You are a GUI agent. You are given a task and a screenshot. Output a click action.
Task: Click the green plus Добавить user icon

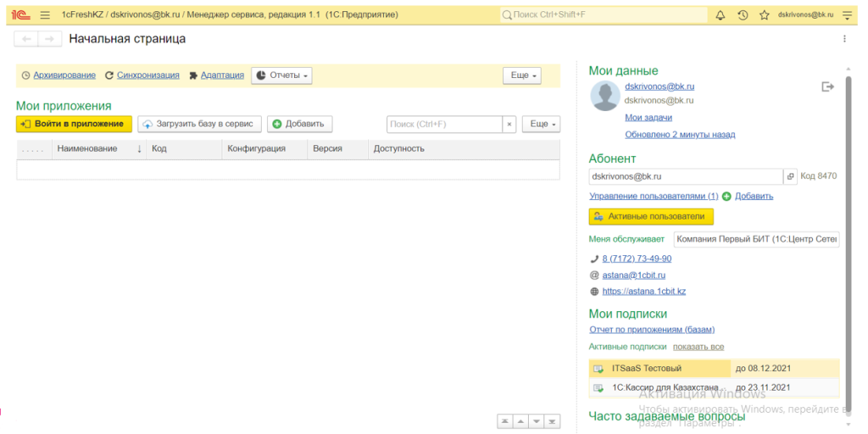(726, 196)
